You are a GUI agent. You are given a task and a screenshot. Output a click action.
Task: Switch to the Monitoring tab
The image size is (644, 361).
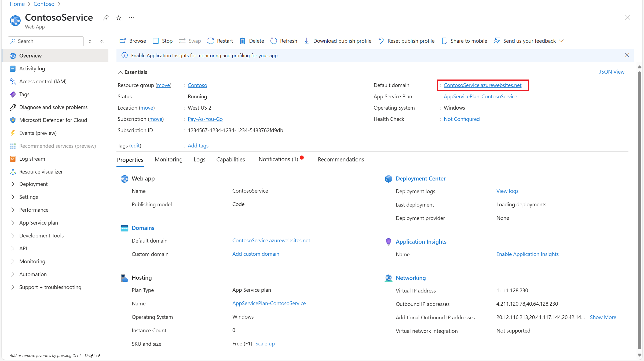point(169,159)
